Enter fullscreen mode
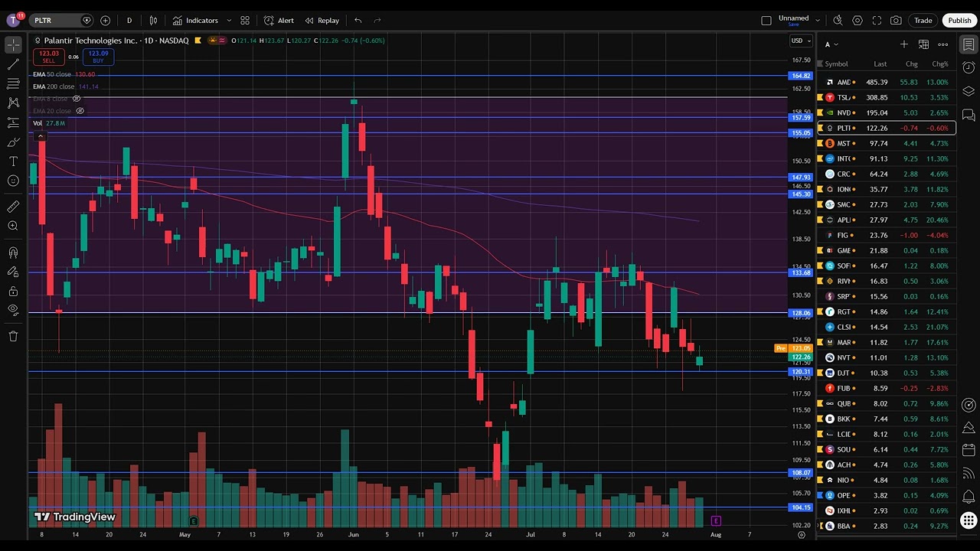Image resolution: width=980 pixels, height=551 pixels. pos(877,21)
